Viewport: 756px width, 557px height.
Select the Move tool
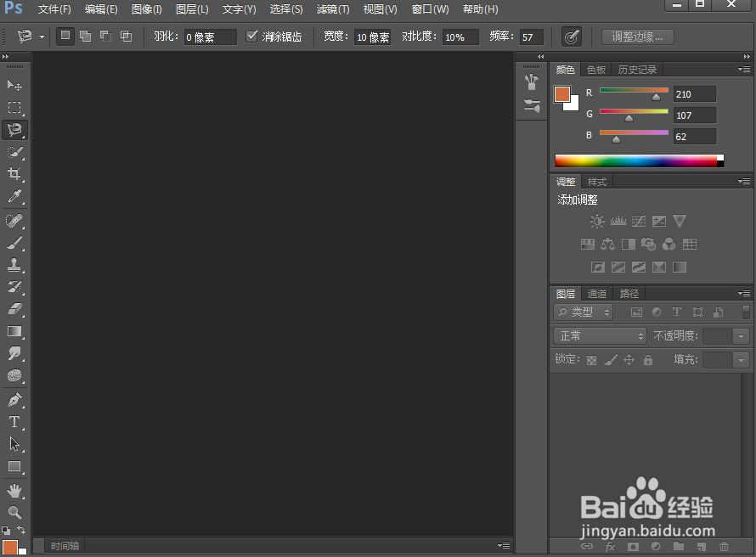[14, 85]
